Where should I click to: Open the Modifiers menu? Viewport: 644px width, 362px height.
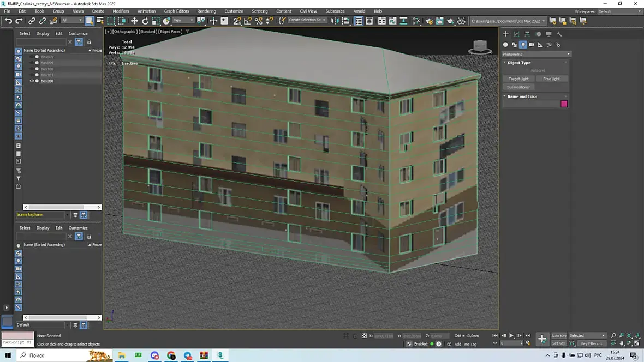121,11
